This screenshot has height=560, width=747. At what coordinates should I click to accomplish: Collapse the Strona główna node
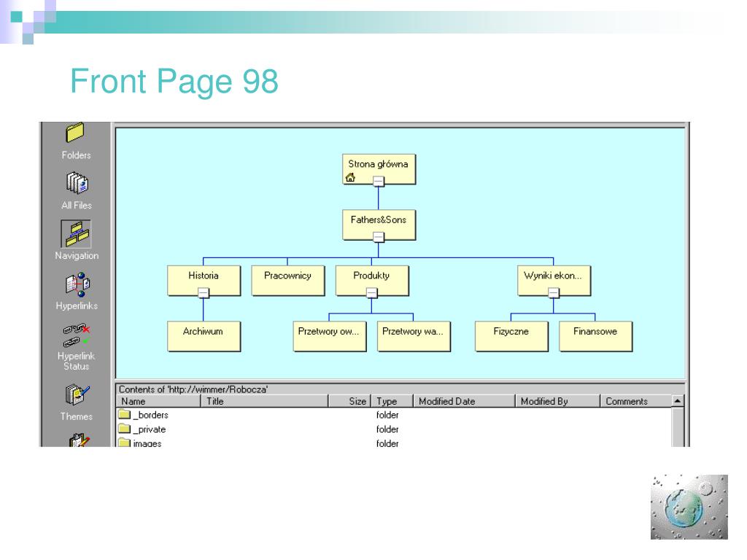pyautogui.click(x=379, y=182)
